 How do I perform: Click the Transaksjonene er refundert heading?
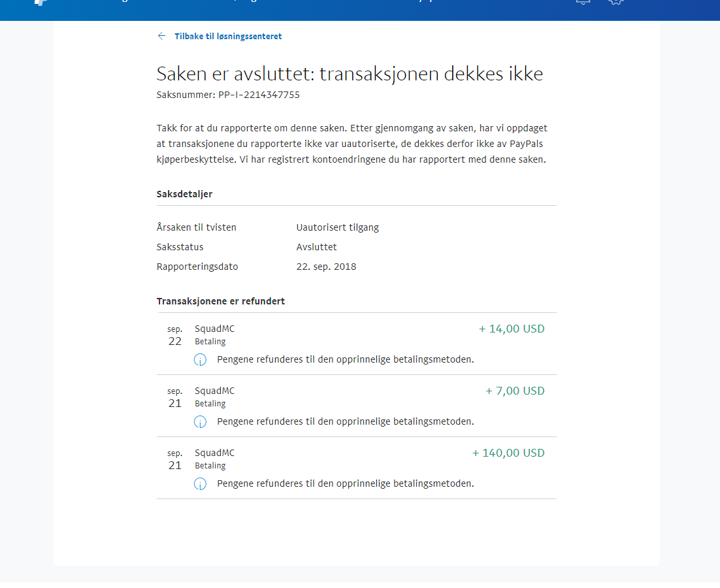click(220, 301)
